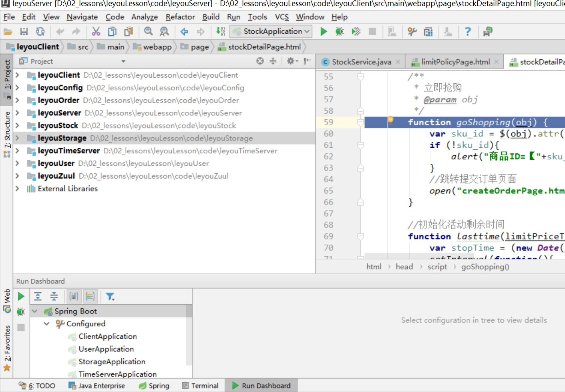Click the Paste clipboard icon
Viewport: 565px width, 392px height.
(x=129, y=32)
